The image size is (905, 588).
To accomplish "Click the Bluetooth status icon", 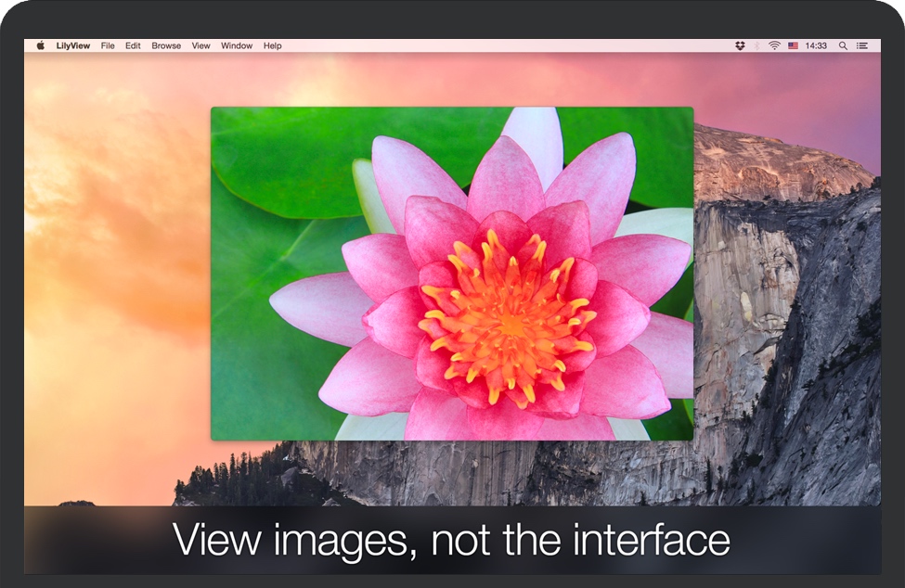I will tap(756, 45).
